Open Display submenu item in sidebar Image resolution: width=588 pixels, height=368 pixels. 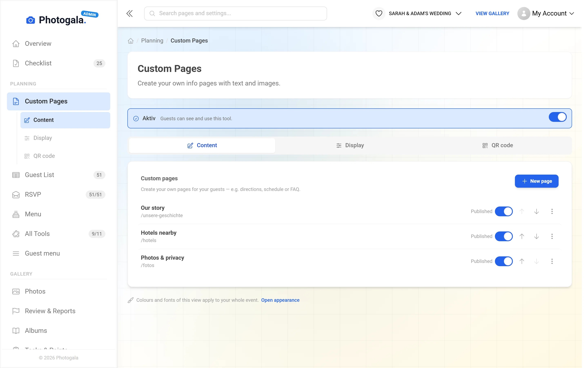[x=65, y=138]
